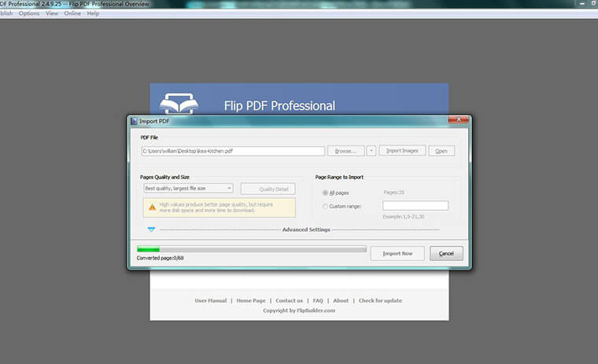Screen dimensions: 598x364
Task: Select the All pages radio button
Action: pyautogui.click(x=325, y=193)
